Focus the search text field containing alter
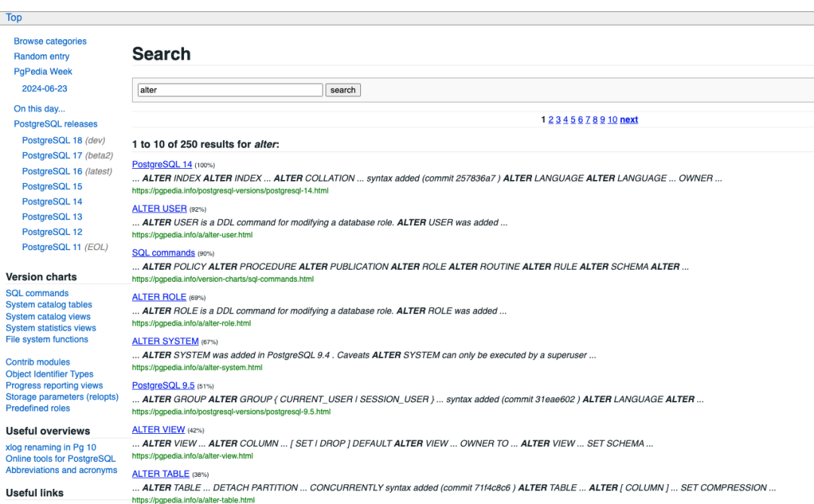Viewport: 814px width, 504px height. 230,90
